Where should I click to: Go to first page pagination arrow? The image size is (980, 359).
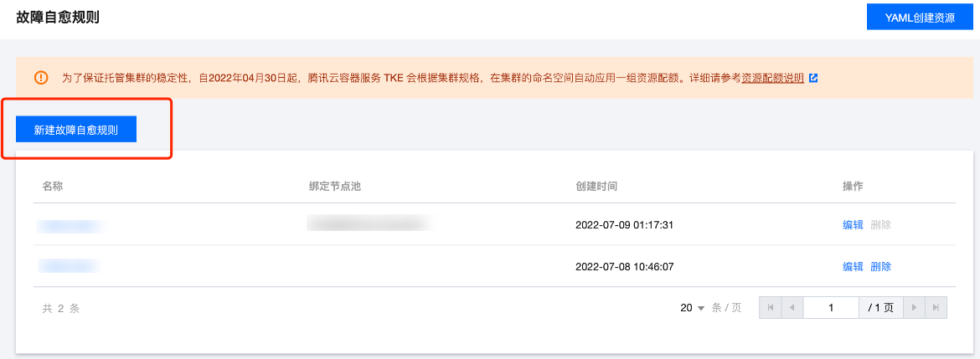[x=770, y=308]
